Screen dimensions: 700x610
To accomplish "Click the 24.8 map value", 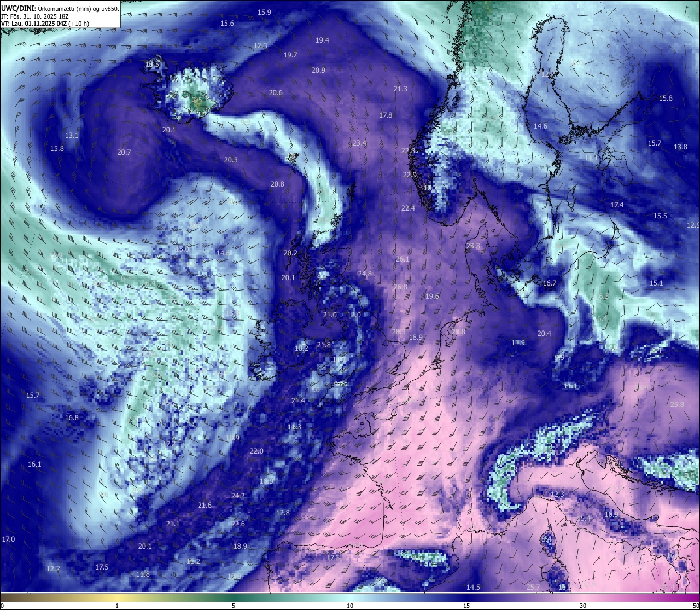I will (365, 274).
